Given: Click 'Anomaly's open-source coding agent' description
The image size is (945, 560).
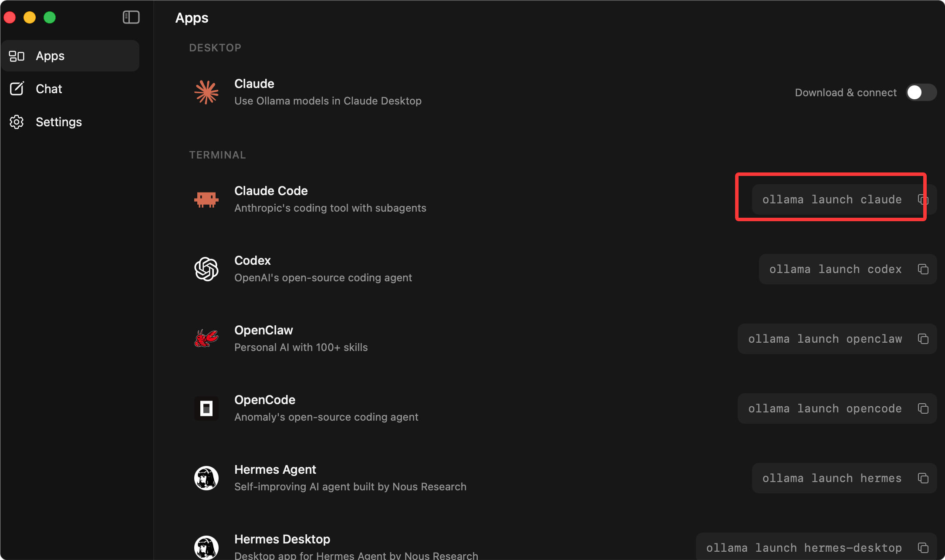Looking at the screenshot, I should point(326,417).
